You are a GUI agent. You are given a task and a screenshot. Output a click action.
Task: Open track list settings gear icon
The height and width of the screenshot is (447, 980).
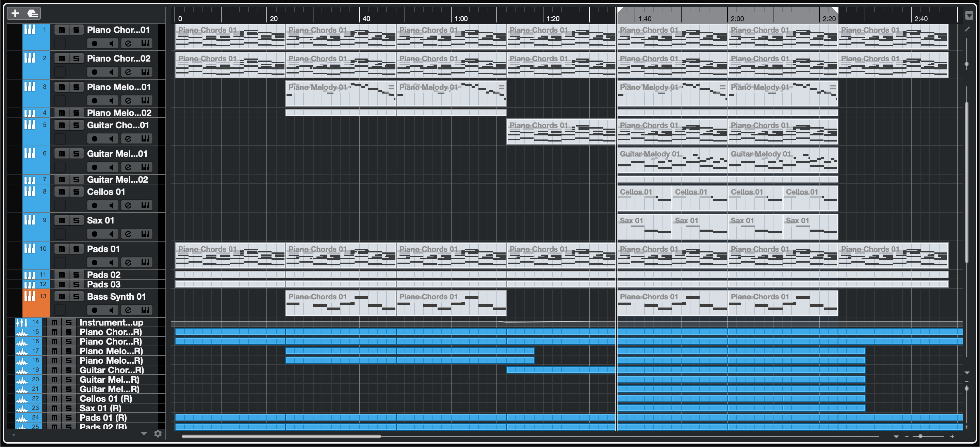158,434
